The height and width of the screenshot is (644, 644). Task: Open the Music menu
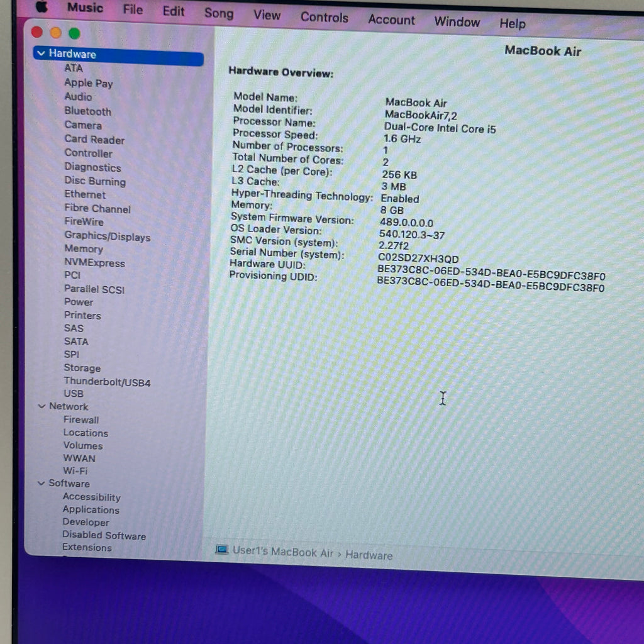coord(85,8)
